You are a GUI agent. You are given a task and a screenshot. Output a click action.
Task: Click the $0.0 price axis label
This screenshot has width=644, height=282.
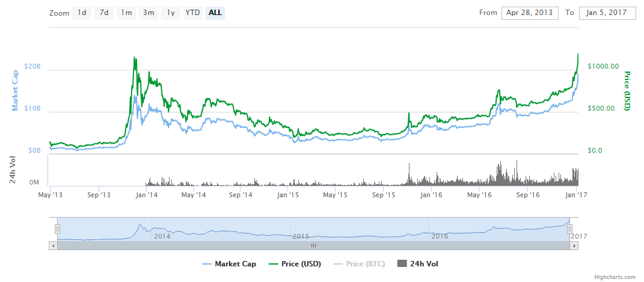pos(595,151)
